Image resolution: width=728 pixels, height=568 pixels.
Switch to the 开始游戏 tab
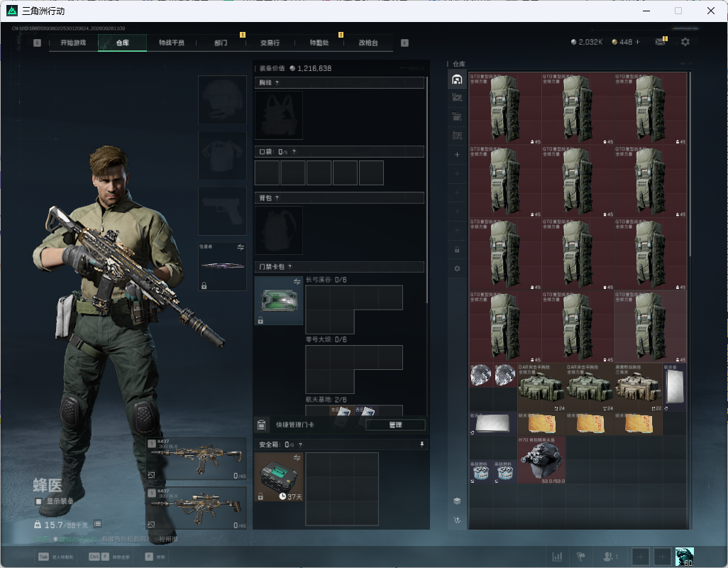tap(73, 43)
